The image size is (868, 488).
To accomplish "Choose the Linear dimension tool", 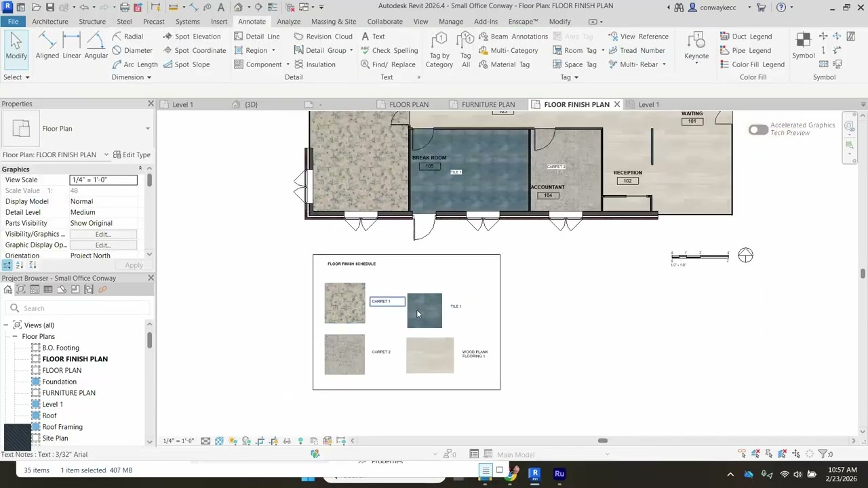I will [72, 47].
